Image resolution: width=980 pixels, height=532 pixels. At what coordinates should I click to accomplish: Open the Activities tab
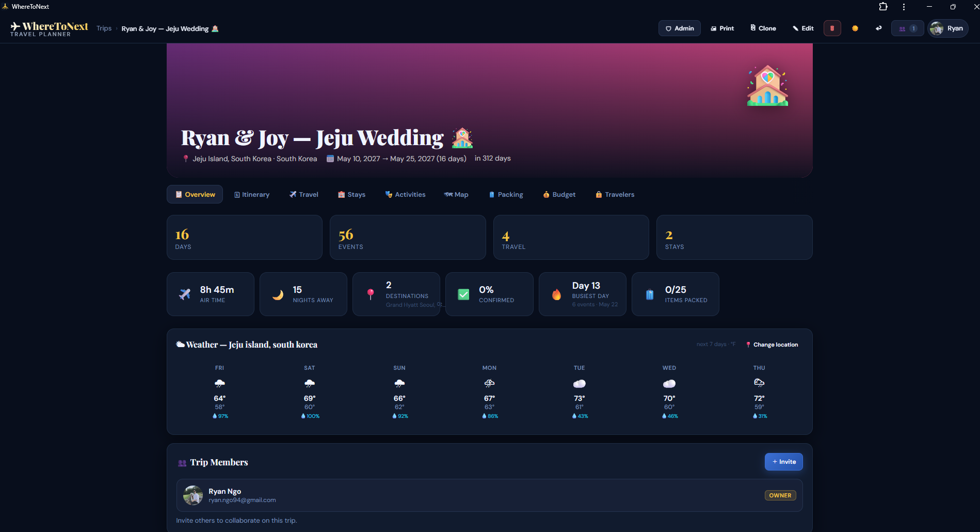[x=405, y=195]
